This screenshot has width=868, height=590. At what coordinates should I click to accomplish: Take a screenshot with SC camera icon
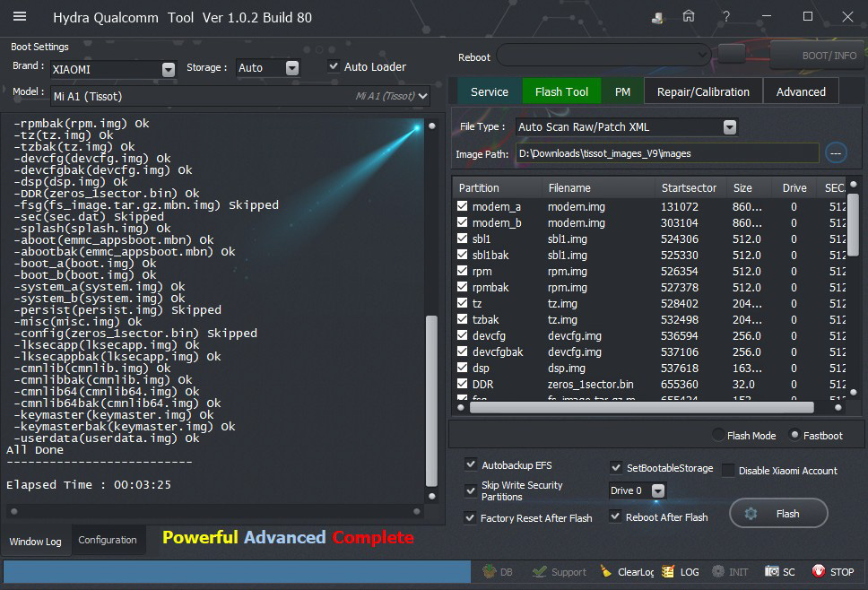tap(772, 571)
